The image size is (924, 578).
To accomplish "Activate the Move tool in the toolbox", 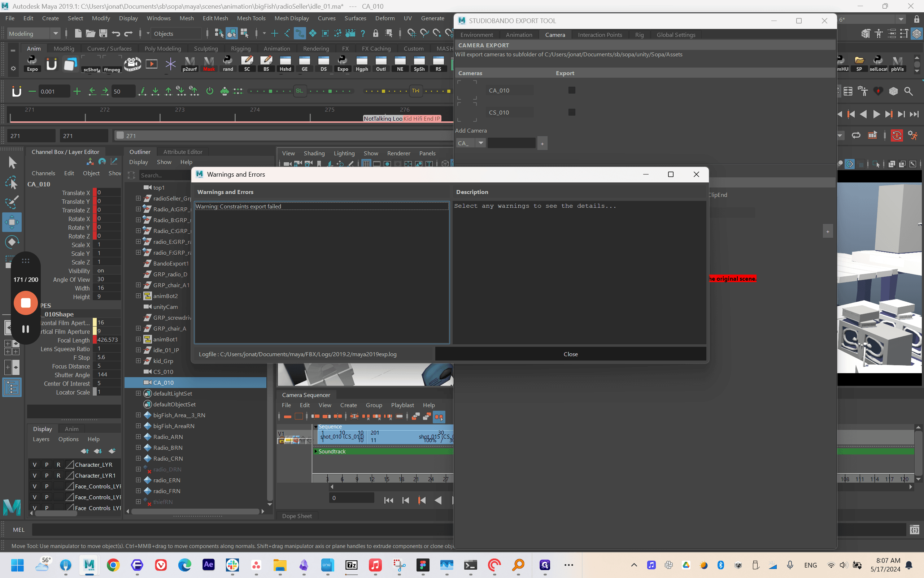I will 12,222.
